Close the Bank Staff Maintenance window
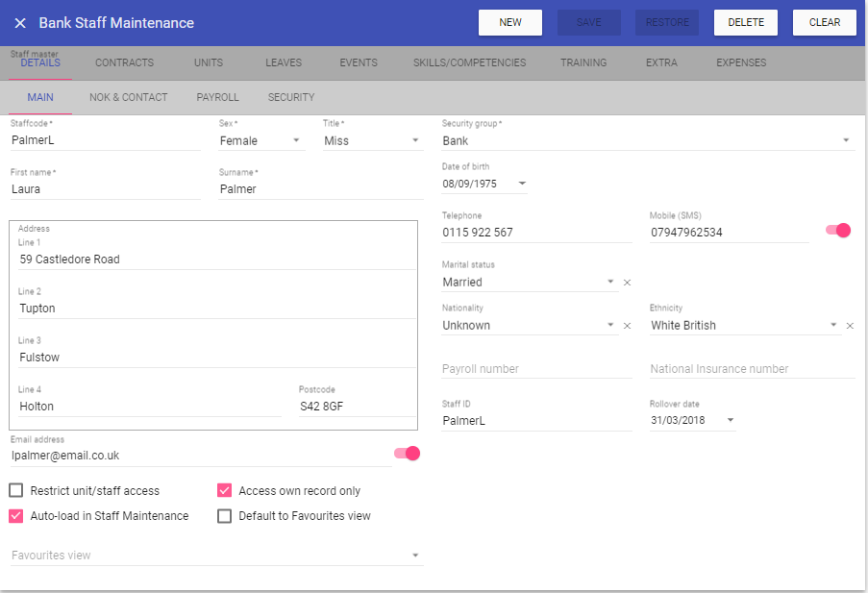Image resolution: width=868 pixels, height=593 pixels. point(20,23)
